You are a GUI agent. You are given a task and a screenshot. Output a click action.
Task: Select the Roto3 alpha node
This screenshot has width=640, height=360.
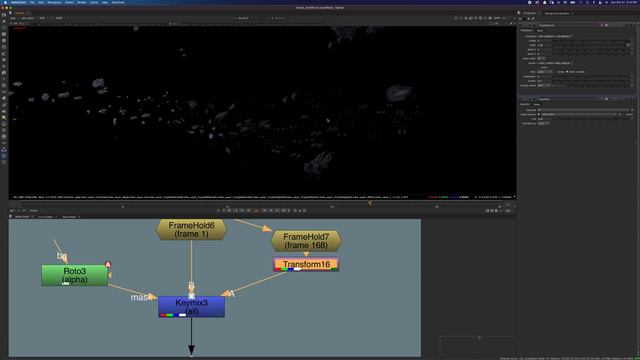click(x=75, y=275)
